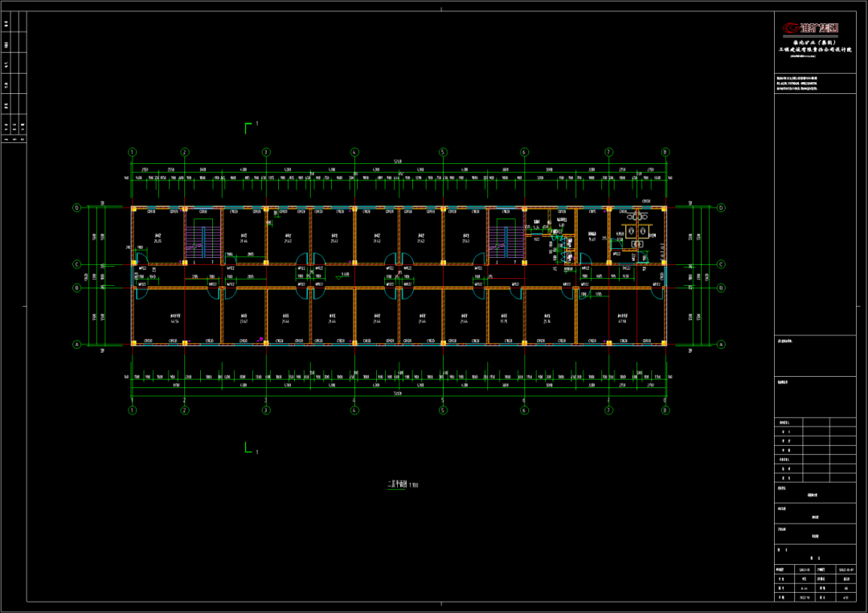Image resolution: width=868 pixels, height=613 pixels.
Task: Select axis bubble B on the left side
Action: pos(77,288)
